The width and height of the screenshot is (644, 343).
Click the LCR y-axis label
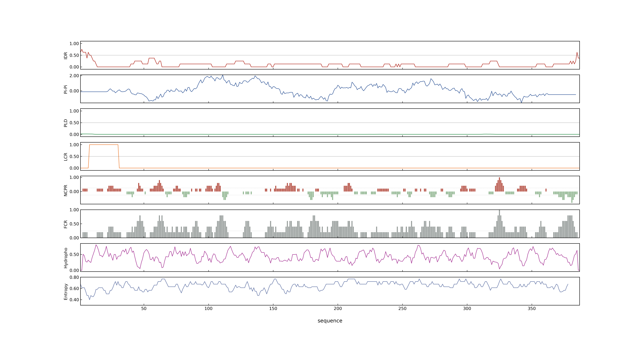pos(66,157)
